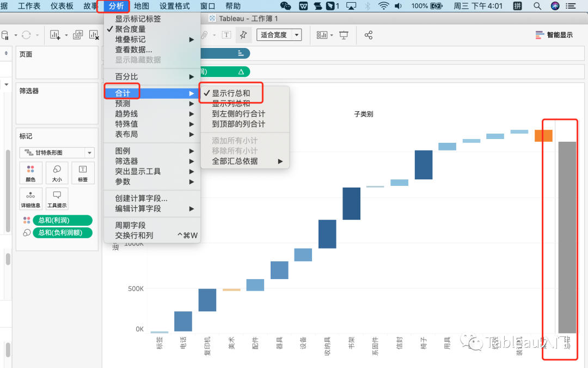Open the 分析 menu in menu bar
Screen dimensions: 588x368
click(116, 6)
